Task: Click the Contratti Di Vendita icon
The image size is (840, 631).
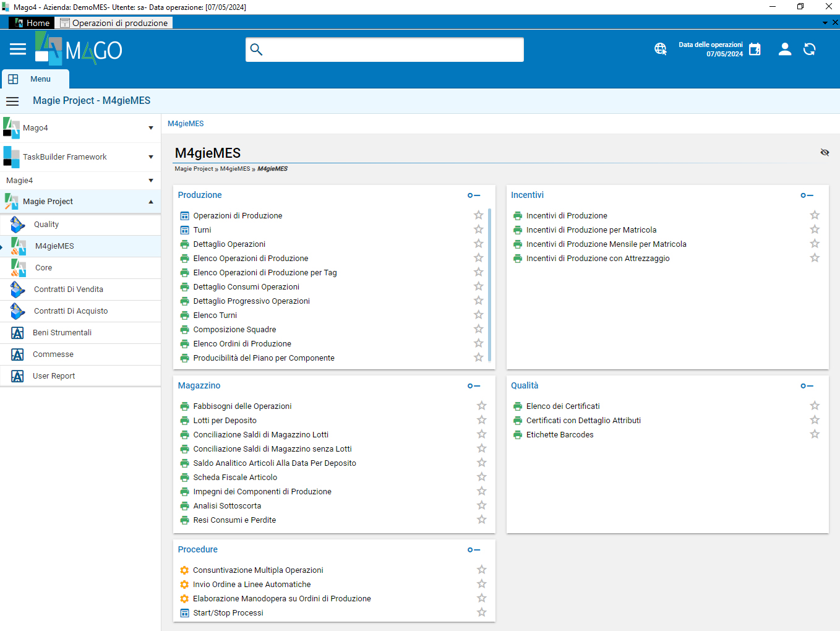Action: point(18,290)
